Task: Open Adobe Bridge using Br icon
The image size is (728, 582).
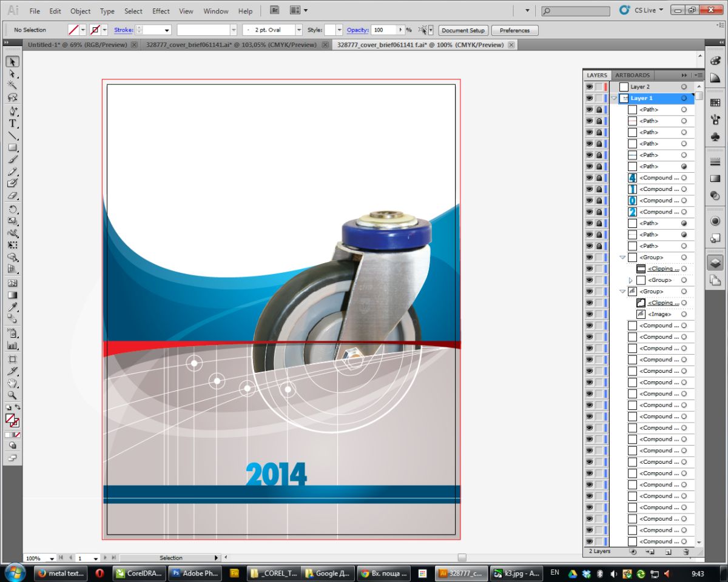Action: point(275,10)
